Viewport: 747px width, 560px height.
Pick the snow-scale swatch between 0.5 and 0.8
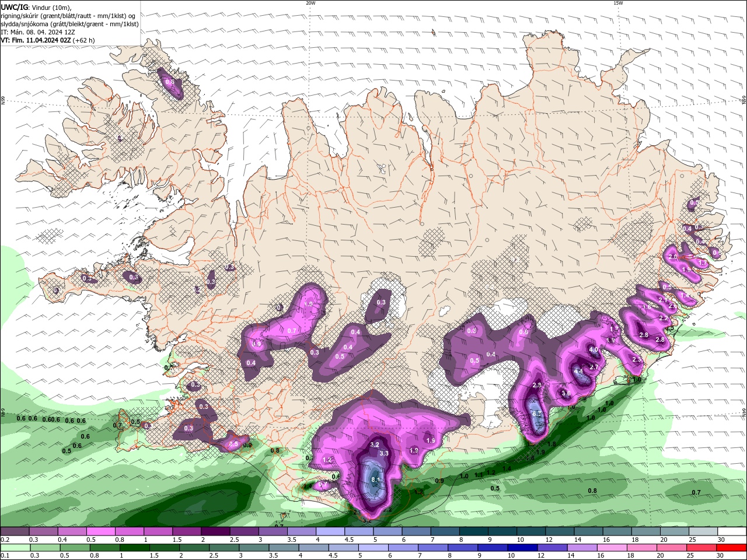pyautogui.click(x=100, y=531)
